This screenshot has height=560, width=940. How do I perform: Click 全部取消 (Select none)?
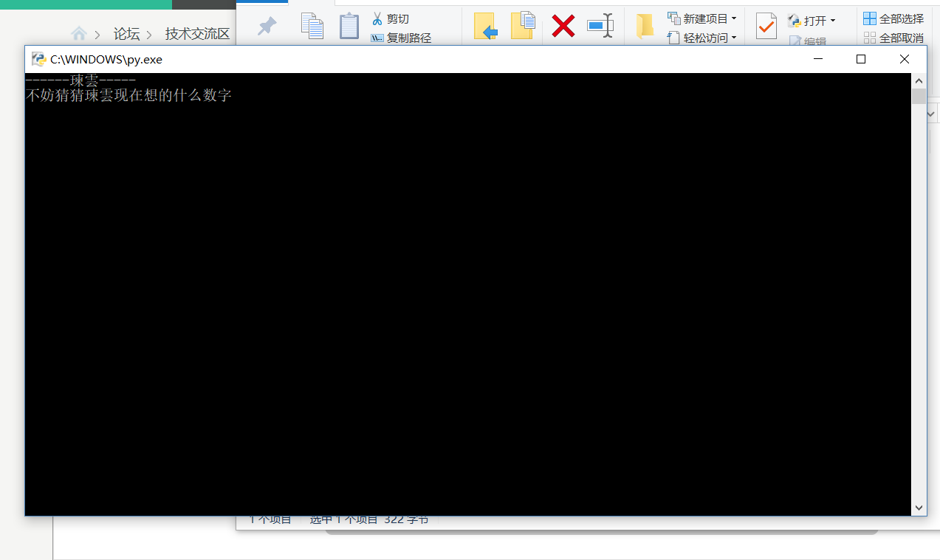point(893,38)
